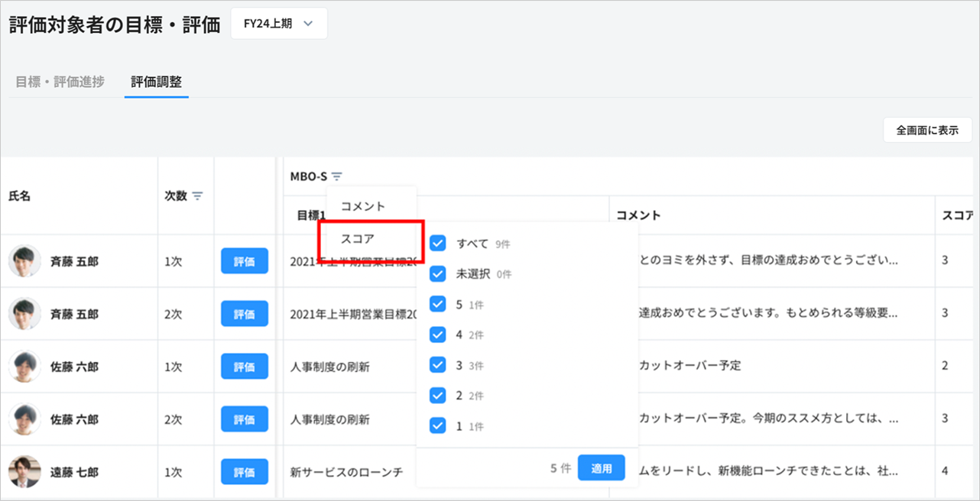Screen dimensions: 980x501
Task: Select スコア in the filter menu
Action: [358, 238]
